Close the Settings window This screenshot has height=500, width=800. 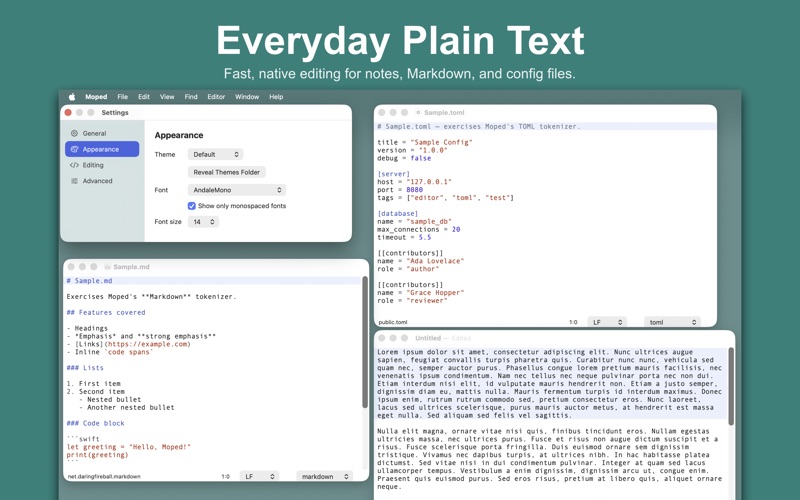click(68, 112)
